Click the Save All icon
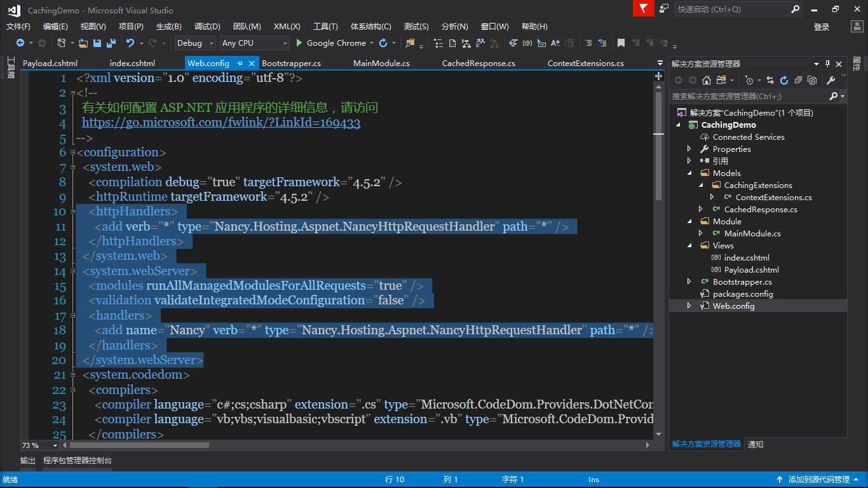The width and height of the screenshot is (868, 488). (x=111, y=43)
